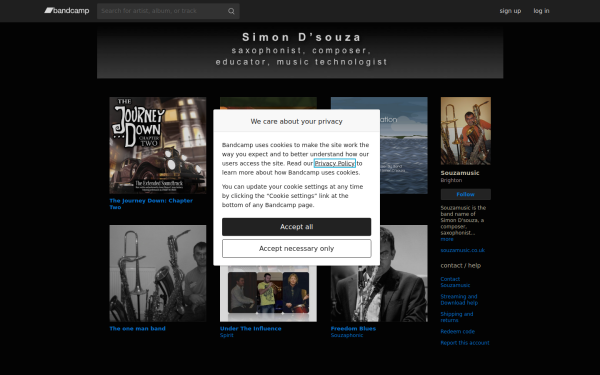This screenshot has width=600, height=375.
Task: Click the Souzaphonic artist label
Action: tap(347, 335)
